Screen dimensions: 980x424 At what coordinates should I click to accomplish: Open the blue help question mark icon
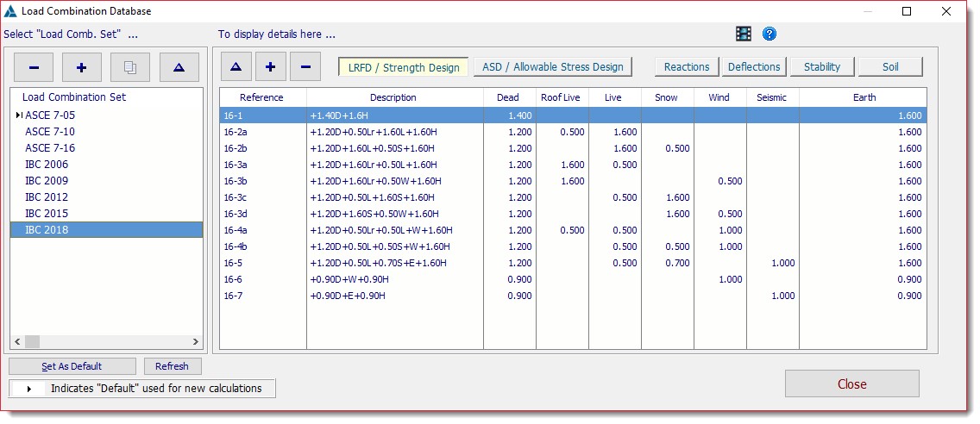click(770, 34)
